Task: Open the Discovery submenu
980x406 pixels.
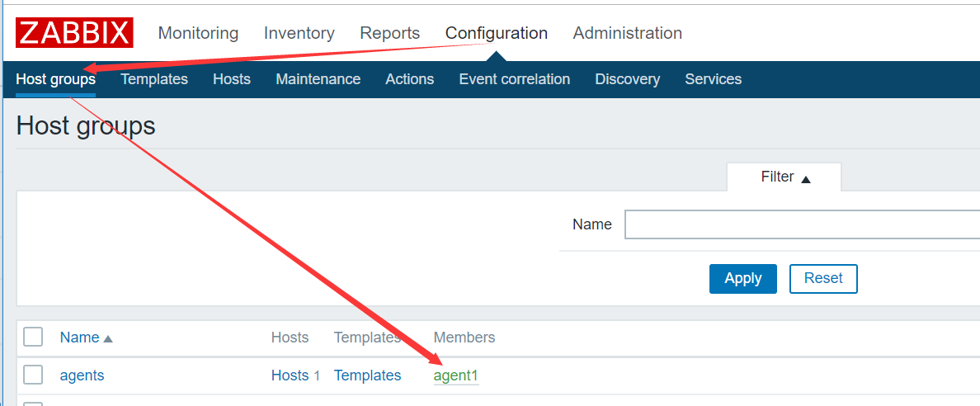Action: [x=628, y=79]
